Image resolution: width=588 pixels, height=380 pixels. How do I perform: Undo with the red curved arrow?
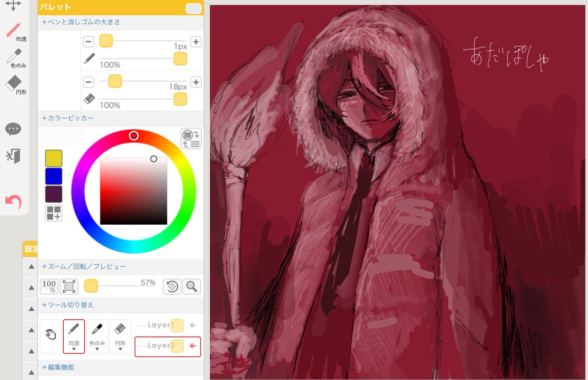(13, 201)
